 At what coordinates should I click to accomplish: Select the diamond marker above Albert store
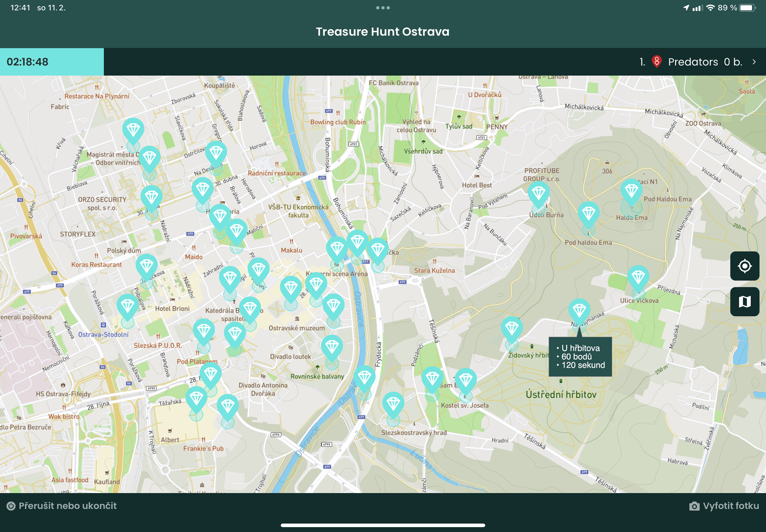click(x=196, y=399)
